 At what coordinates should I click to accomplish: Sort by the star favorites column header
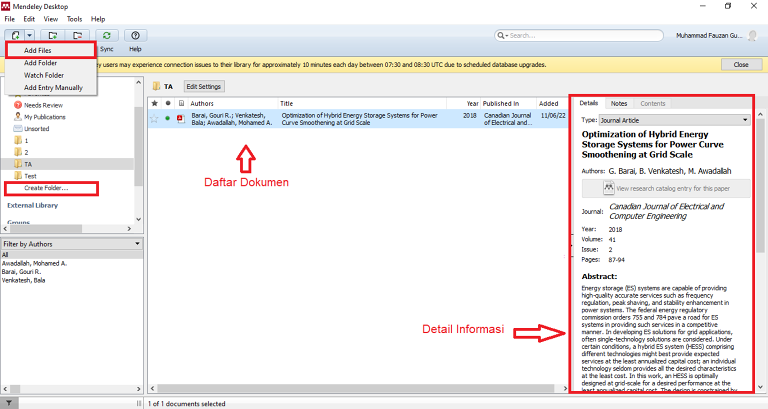click(x=155, y=103)
